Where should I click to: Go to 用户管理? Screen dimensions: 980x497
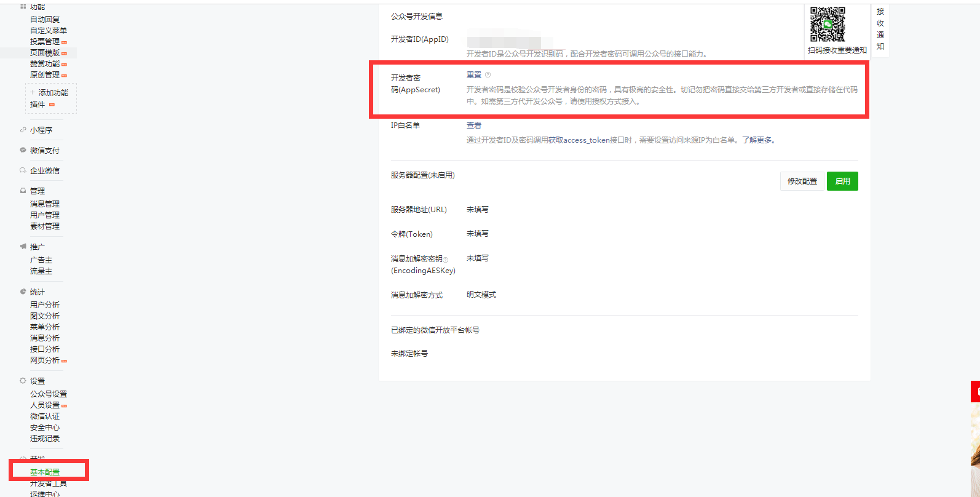click(x=45, y=215)
